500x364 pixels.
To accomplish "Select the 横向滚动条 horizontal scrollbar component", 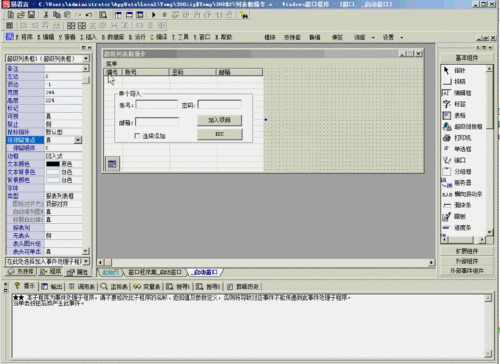I will pos(463,194).
